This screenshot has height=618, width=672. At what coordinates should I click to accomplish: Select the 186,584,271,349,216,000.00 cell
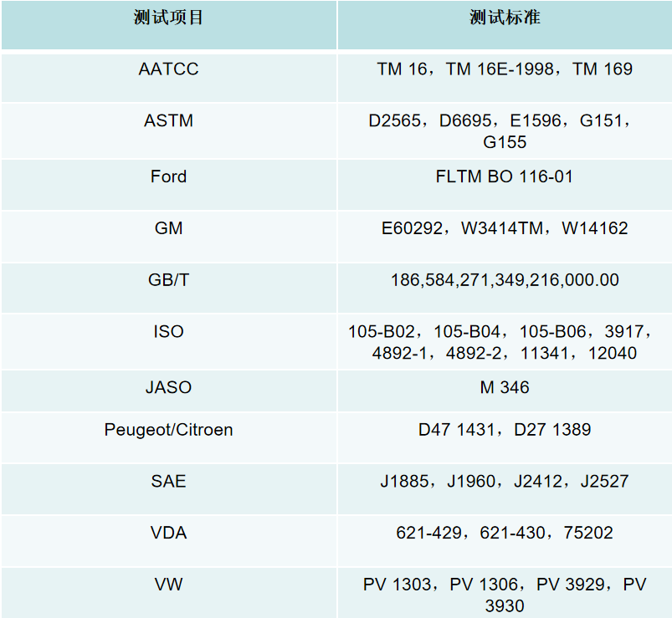click(505, 280)
